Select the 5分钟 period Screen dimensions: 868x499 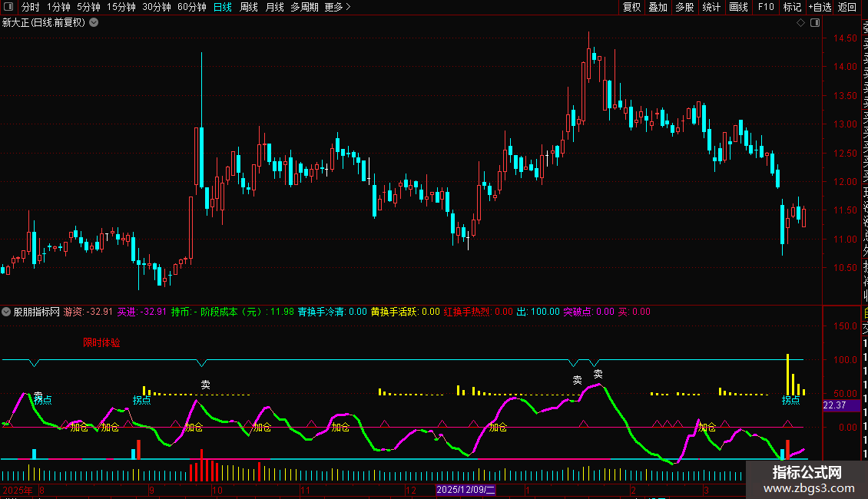(88, 7)
